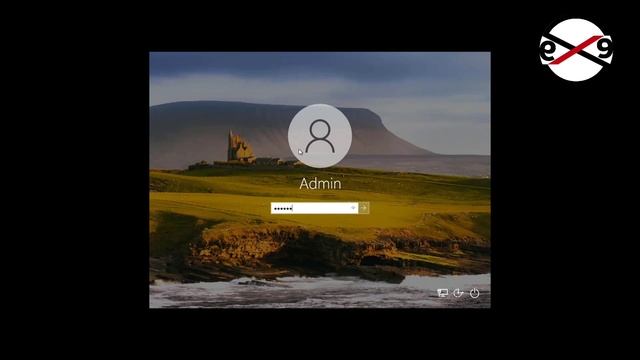Open the network connection icon
640x360 pixels.
point(442,293)
